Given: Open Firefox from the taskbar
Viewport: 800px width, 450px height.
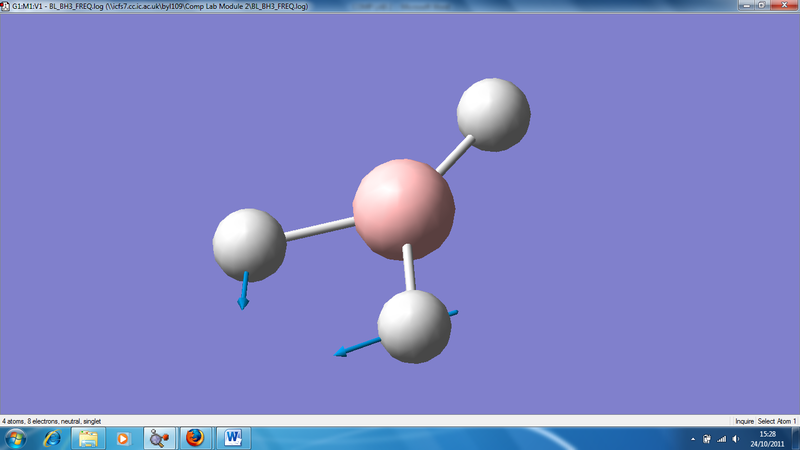Looking at the screenshot, I should (195, 438).
